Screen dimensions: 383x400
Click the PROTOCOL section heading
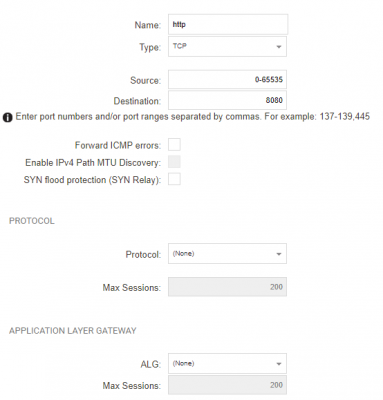tap(32, 221)
